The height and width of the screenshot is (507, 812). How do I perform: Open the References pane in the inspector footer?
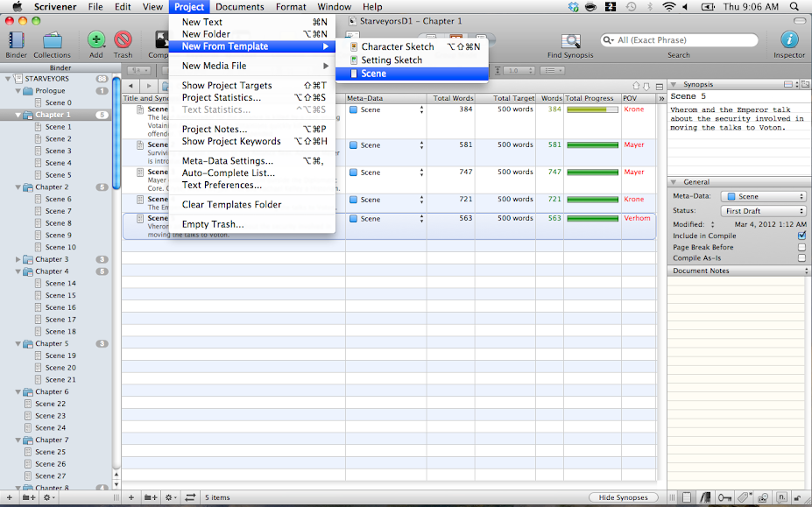point(705,497)
